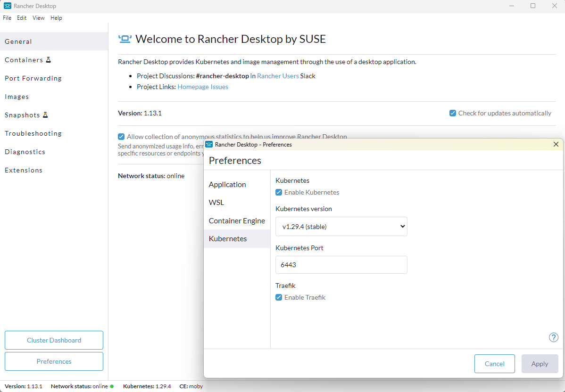Click the Rancher Desktop title bar app icon

8,6
